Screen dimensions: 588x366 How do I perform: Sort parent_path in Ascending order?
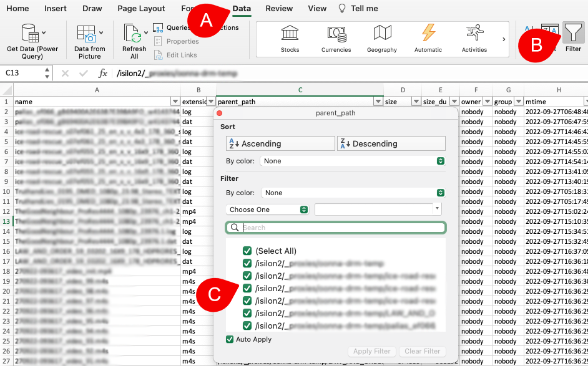280,143
